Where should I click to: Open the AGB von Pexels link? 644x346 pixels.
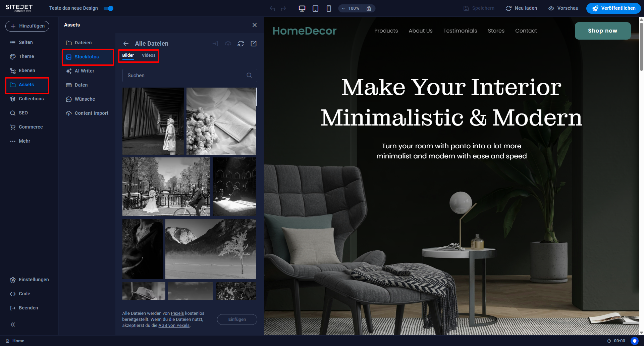pos(174,326)
